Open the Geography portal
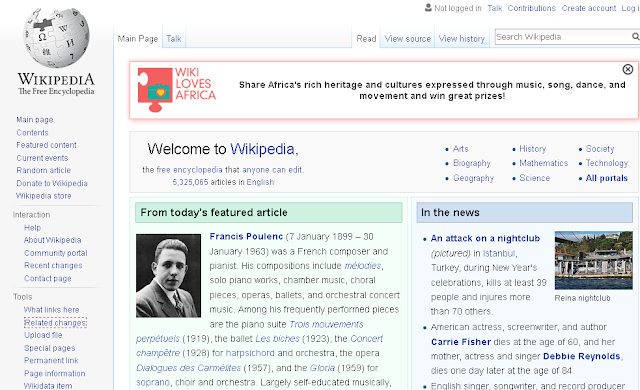Screen dimensions: 640x390 click(473, 178)
